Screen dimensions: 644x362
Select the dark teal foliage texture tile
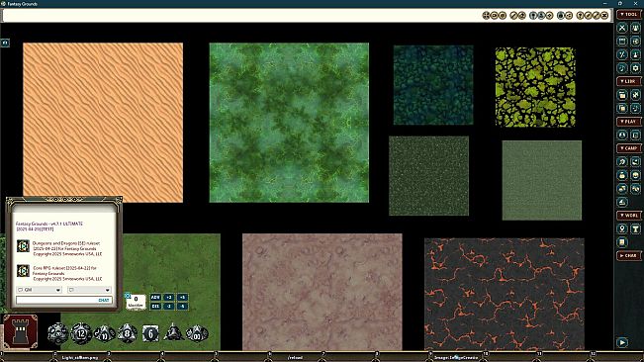coord(433,85)
